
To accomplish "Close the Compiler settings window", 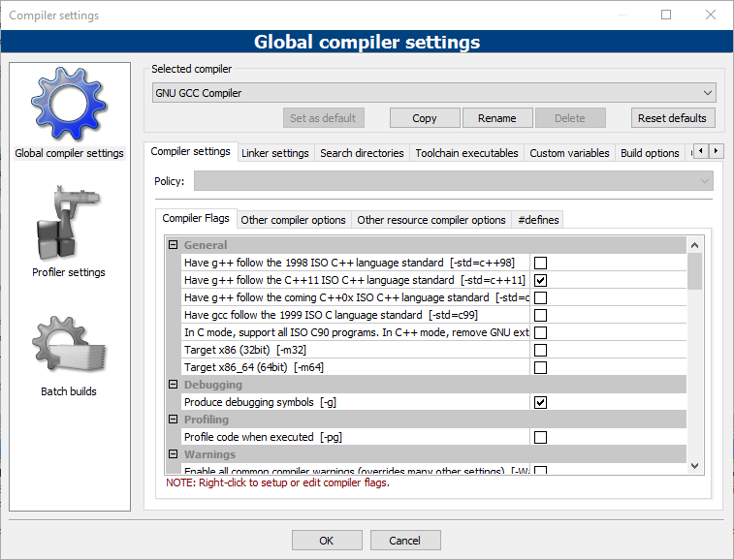I will click(711, 15).
